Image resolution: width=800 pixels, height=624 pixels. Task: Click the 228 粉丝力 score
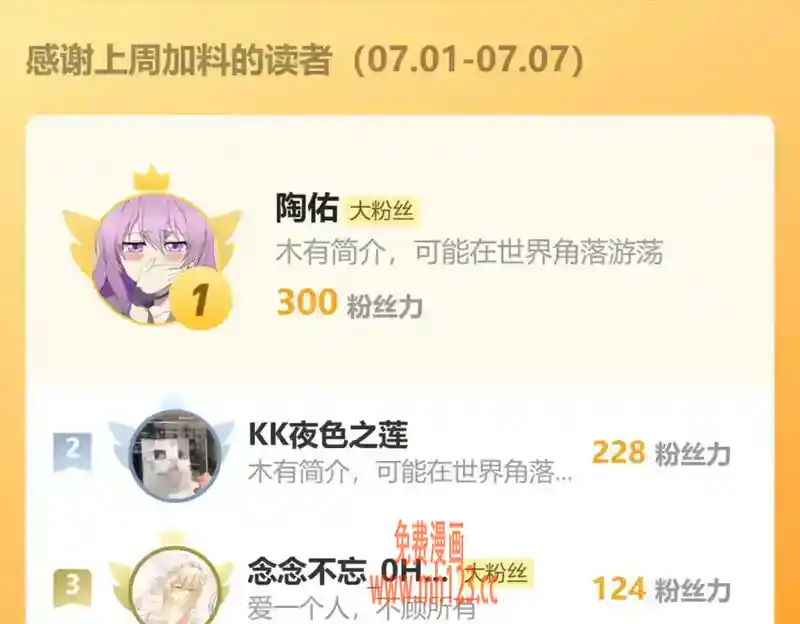pos(661,453)
